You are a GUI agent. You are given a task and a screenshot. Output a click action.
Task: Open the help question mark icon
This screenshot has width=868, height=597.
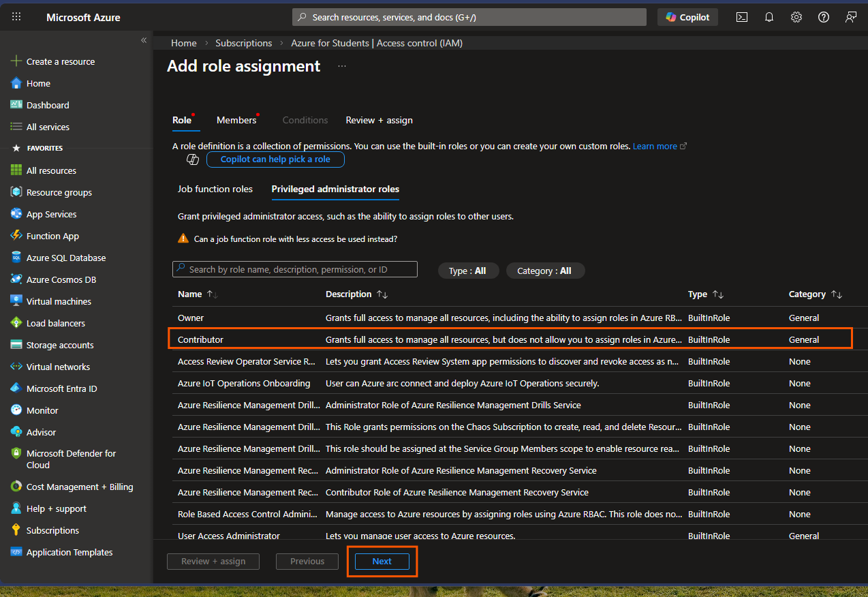click(824, 17)
